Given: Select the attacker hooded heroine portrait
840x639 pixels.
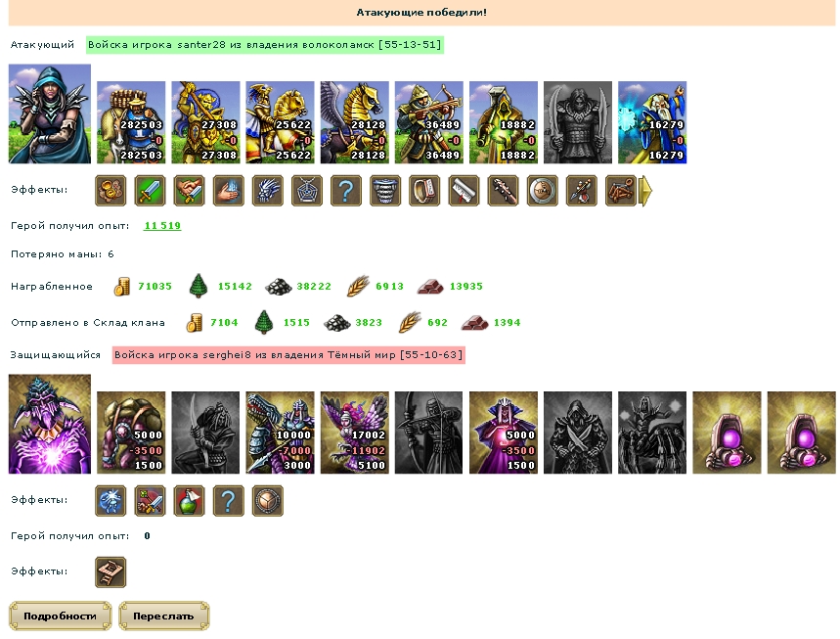Looking at the screenshot, I should click(50, 114).
